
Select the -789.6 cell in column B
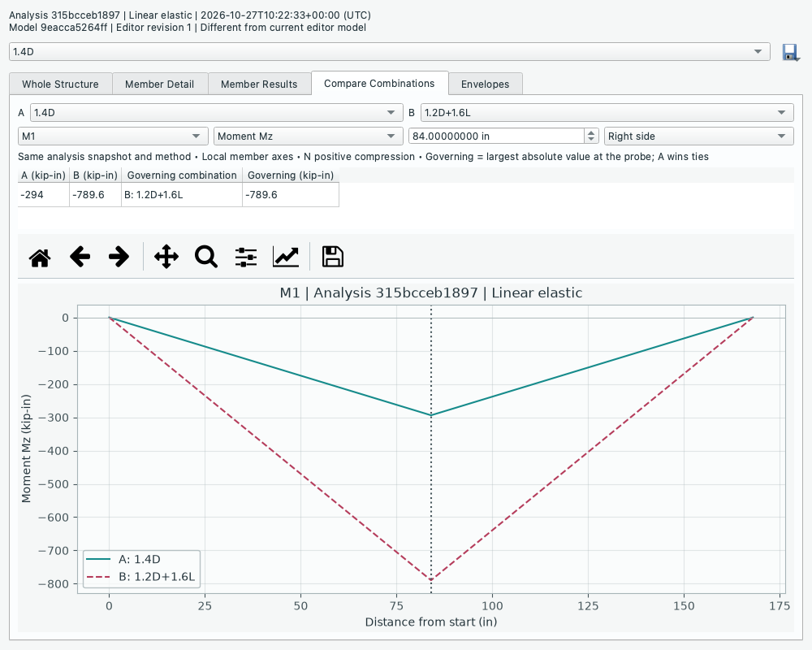tap(95, 195)
